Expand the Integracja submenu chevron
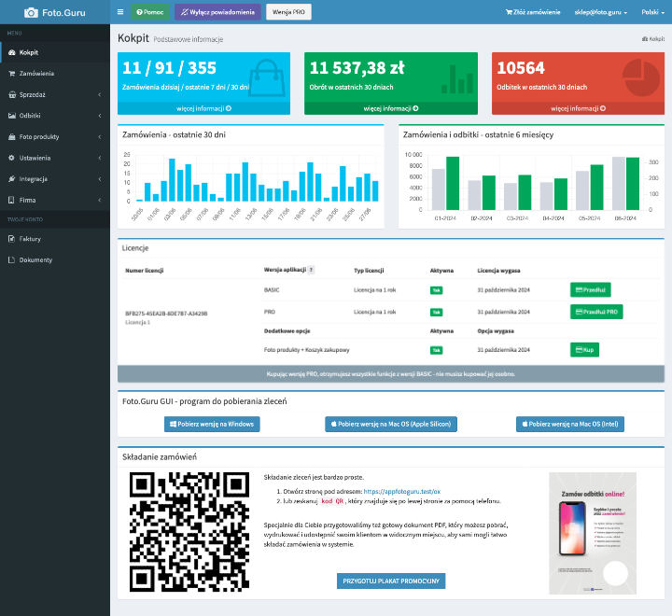The image size is (672, 616). (x=100, y=179)
